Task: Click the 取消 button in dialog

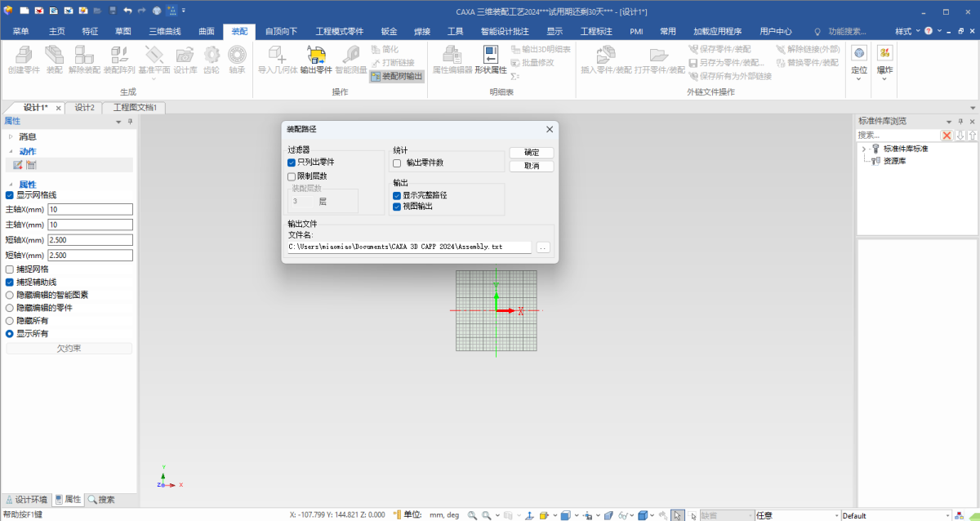Action: 531,166
